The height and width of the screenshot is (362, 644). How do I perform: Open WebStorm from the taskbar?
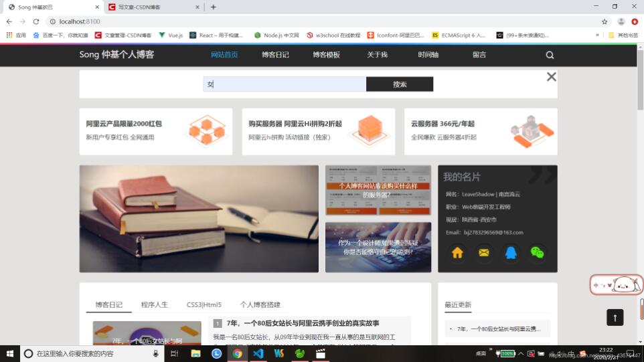point(279,353)
